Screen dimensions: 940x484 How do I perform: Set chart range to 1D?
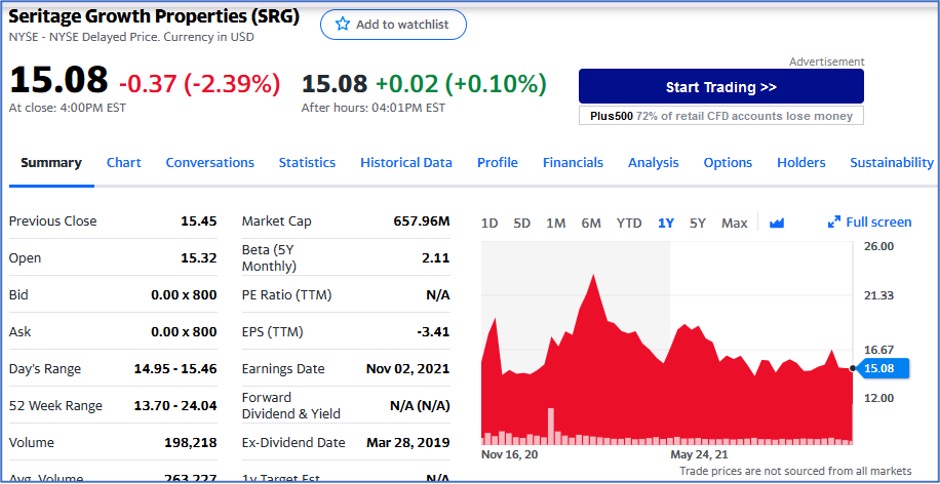coord(490,223)
